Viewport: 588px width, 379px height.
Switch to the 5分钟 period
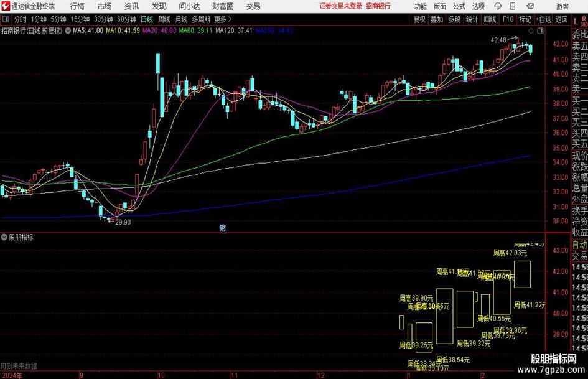pyautogui.click(x=58, y=19)
